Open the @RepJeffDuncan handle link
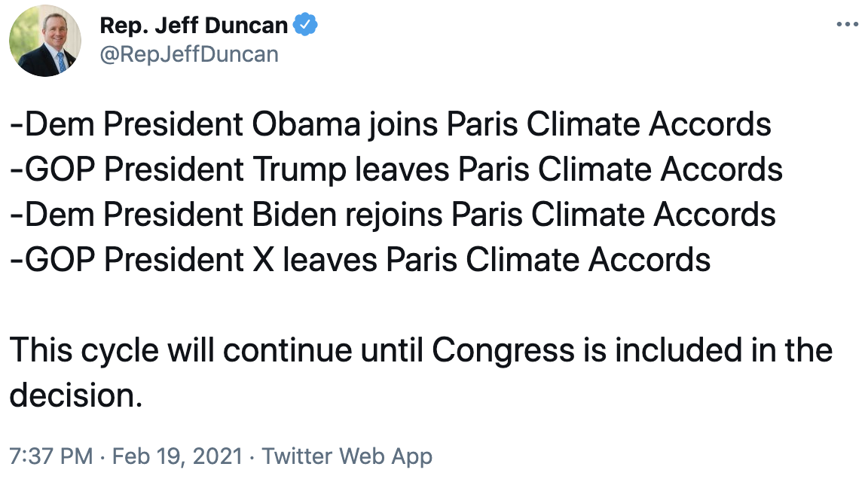 189,54
